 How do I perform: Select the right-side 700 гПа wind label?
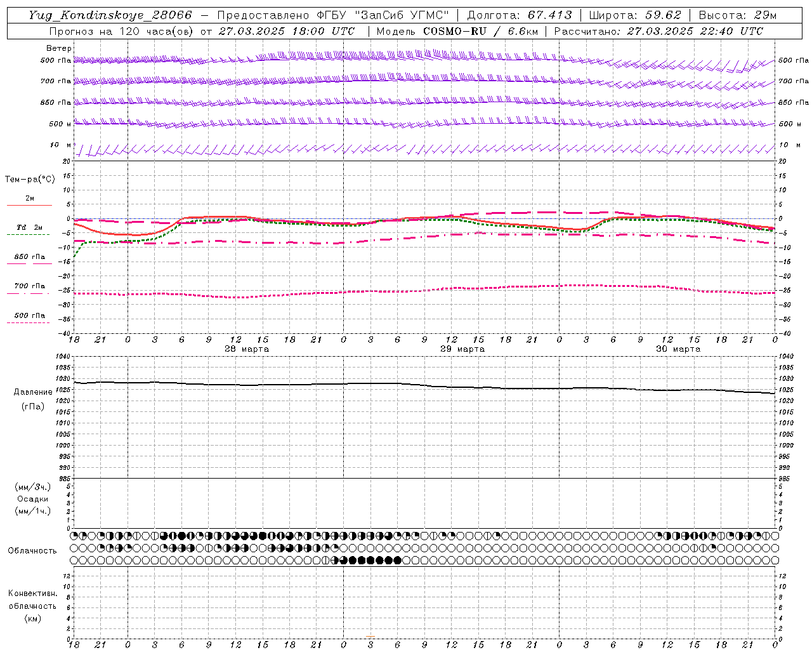794,81
